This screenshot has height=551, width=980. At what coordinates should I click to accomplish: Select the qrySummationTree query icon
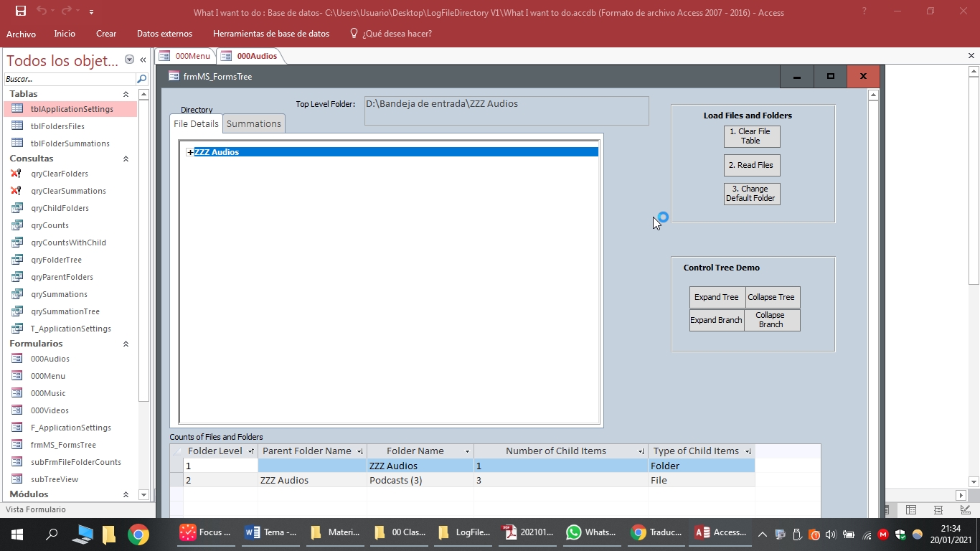(17, 311)
